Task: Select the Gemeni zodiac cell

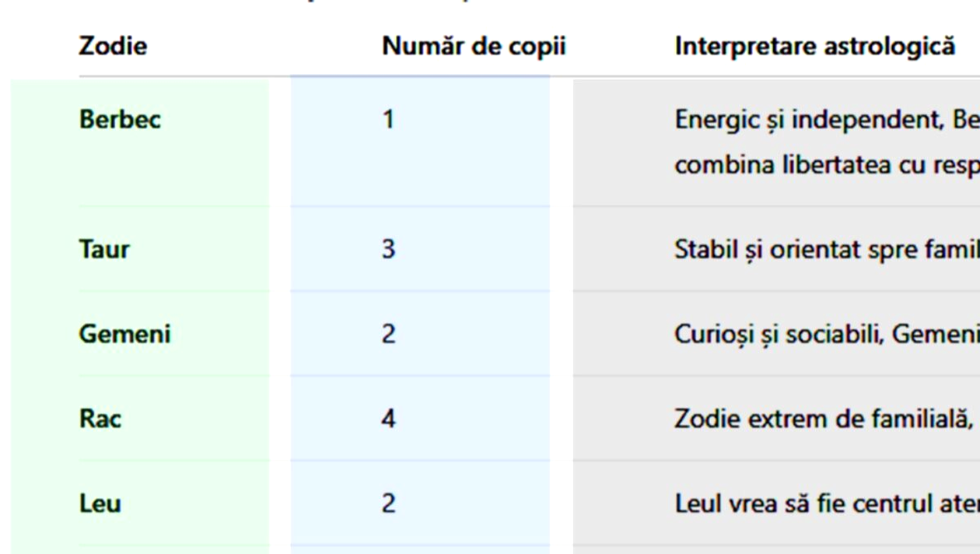Action: (124, 335)
